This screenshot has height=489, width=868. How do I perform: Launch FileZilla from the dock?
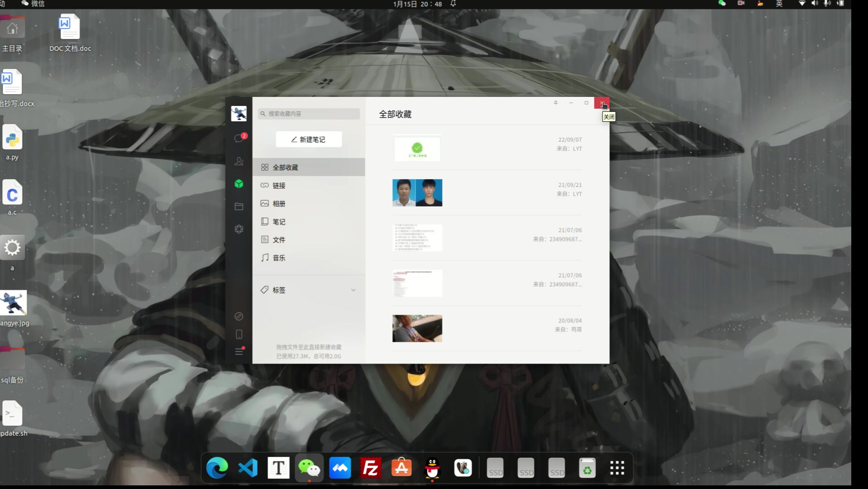pos(371,467)
